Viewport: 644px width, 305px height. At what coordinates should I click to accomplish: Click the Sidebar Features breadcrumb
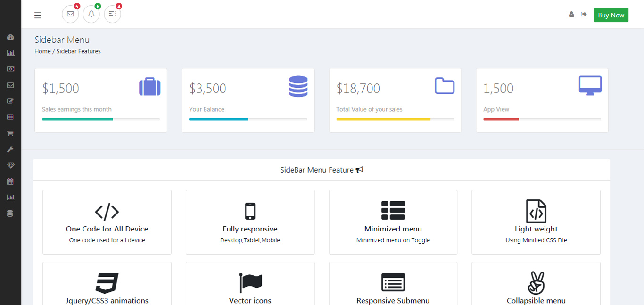[x=78, y=51]
